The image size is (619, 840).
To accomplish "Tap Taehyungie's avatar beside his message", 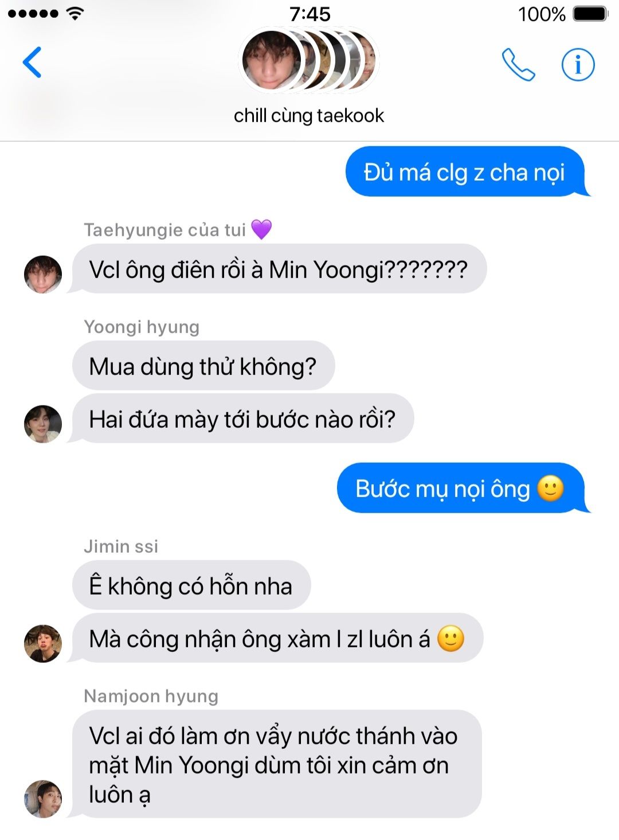I will pyautogui.click(x=43, y=274).
